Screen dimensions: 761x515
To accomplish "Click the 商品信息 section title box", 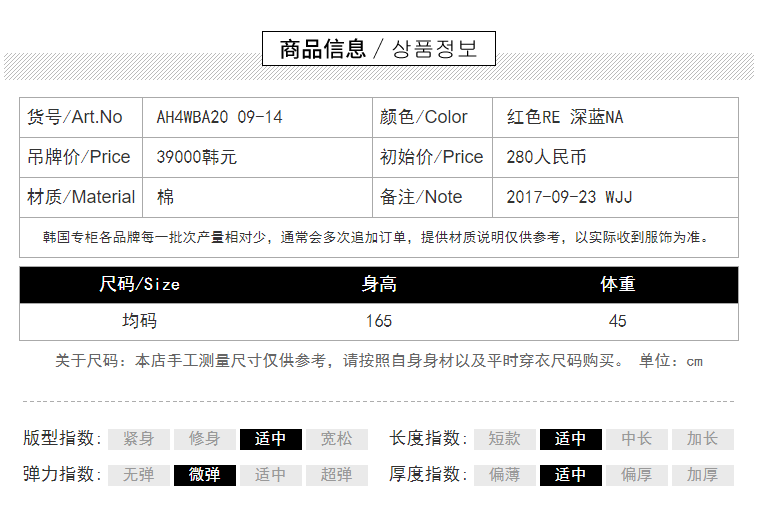I will [x=378, y=49].
